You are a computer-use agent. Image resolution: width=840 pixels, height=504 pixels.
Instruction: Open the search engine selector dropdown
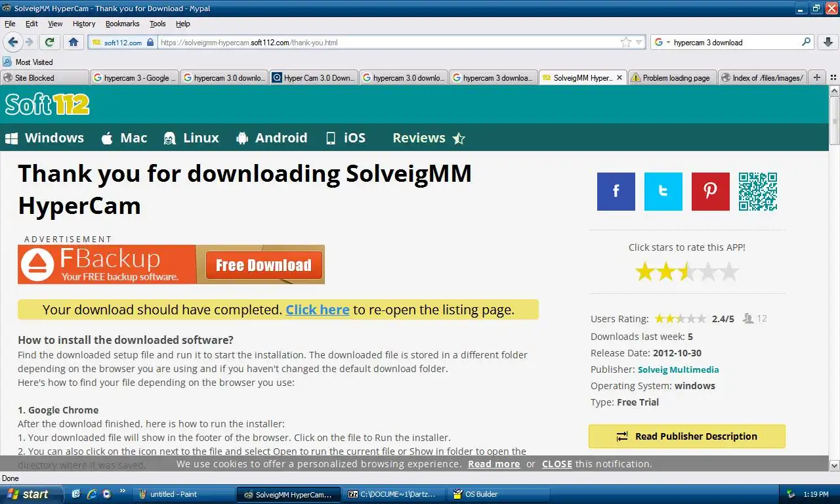pyautogui.click(x=663, y=42)
